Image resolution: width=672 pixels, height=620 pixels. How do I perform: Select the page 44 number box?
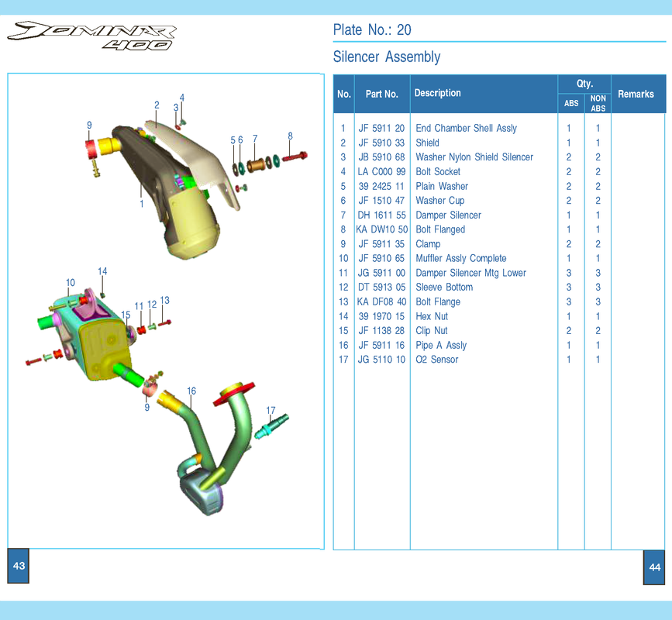(x=654, y=567)
